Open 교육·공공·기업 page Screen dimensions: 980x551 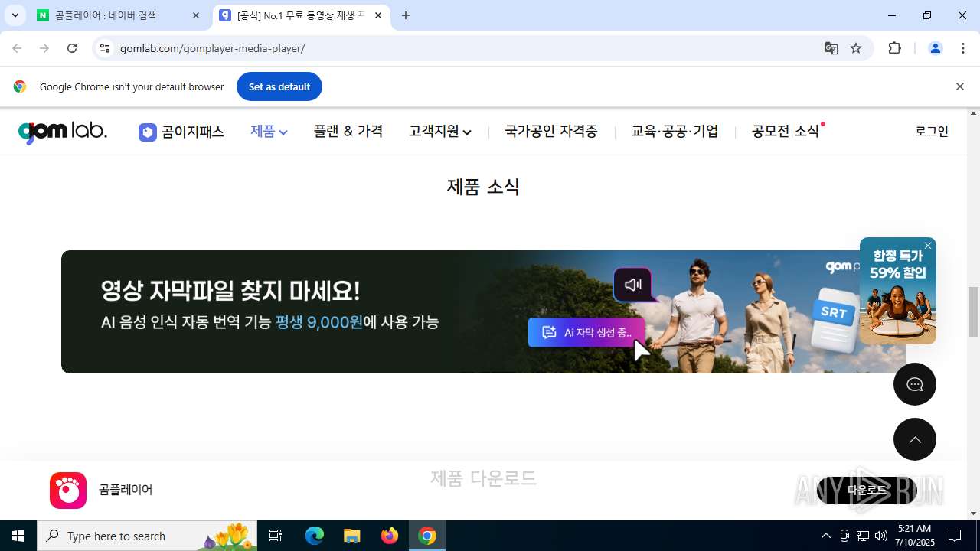(675, 132)
